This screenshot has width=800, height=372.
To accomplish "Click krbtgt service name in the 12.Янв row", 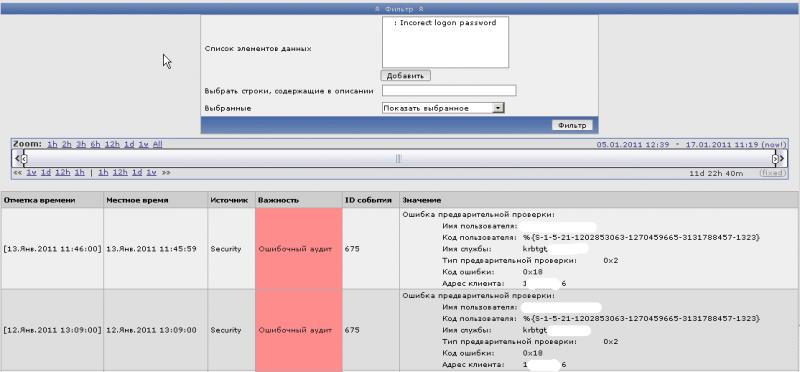I will click(536, 330).
